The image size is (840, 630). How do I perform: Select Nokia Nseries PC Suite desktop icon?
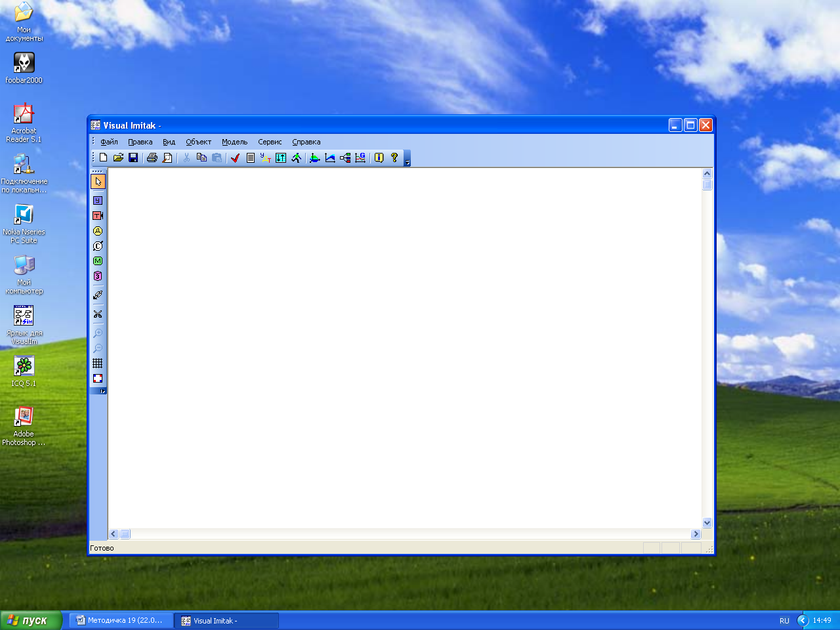24,224
